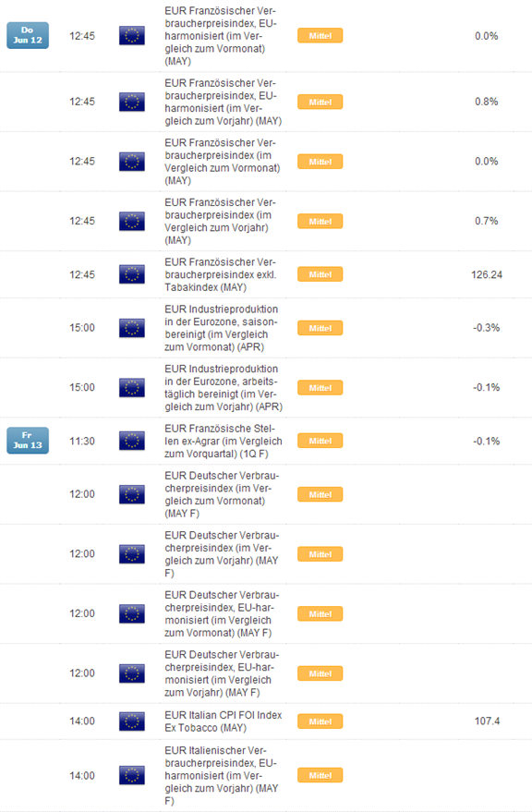Open Französische Stellen ex-Agrar event
This screenshot has height=812, width=532.
point(224,441)
